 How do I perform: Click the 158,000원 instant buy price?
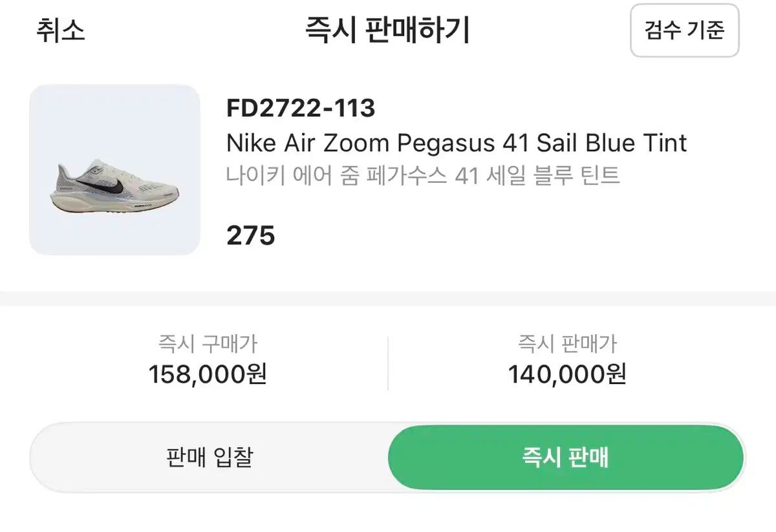208,374
